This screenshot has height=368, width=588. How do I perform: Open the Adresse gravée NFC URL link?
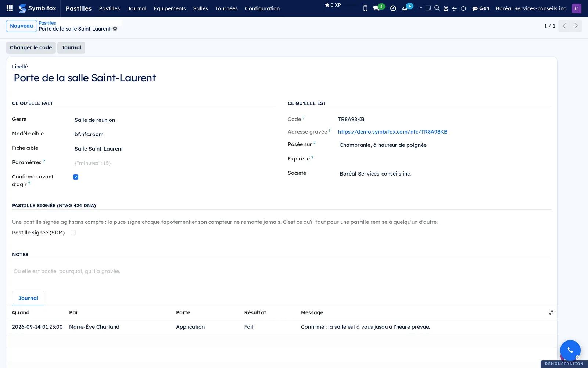392,132
